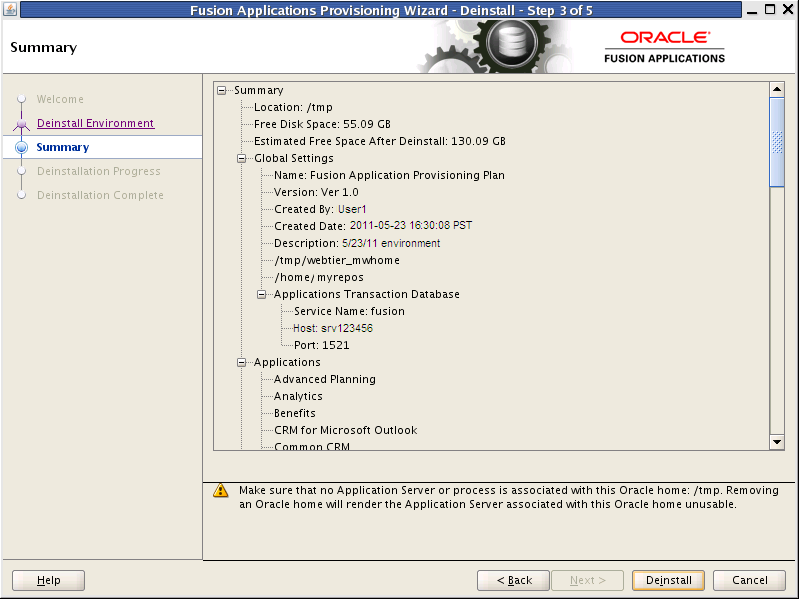Select the 'Location: /tmp' row
799x599 pixels.
click(293, 107)
